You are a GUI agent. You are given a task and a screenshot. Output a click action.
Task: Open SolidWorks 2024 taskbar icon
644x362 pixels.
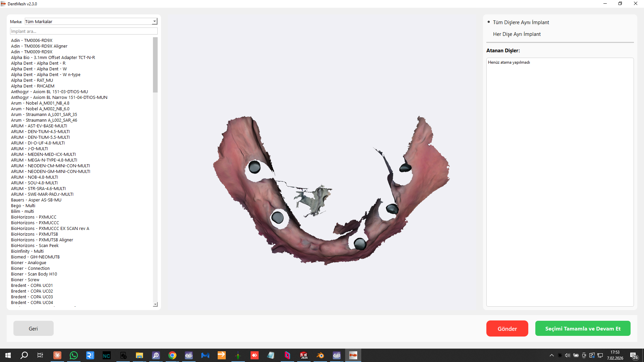point(304,355)
